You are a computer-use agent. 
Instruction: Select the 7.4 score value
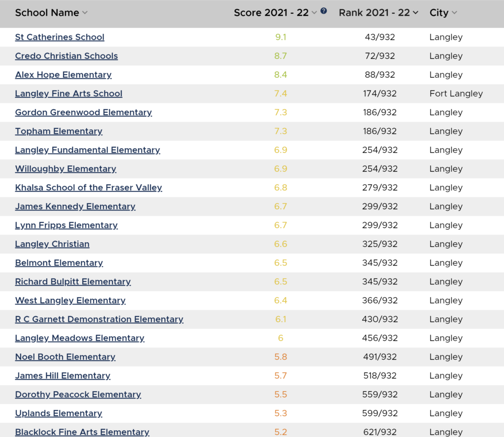coord(281,94)
